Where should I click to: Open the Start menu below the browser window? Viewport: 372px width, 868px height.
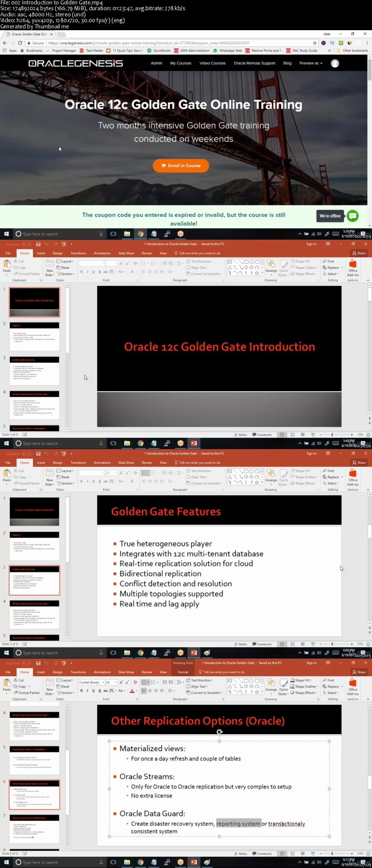pos(6,234)
